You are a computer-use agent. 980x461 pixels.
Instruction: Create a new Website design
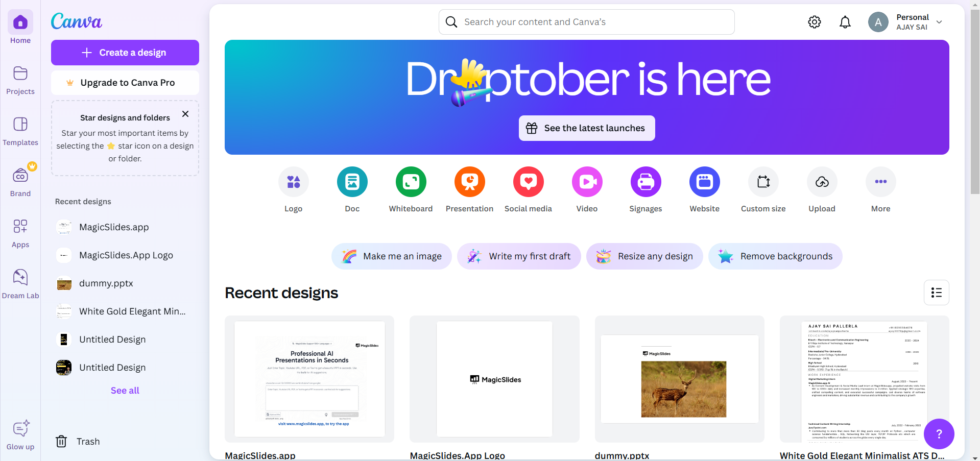pyautogui.click(x=705, y=182)
